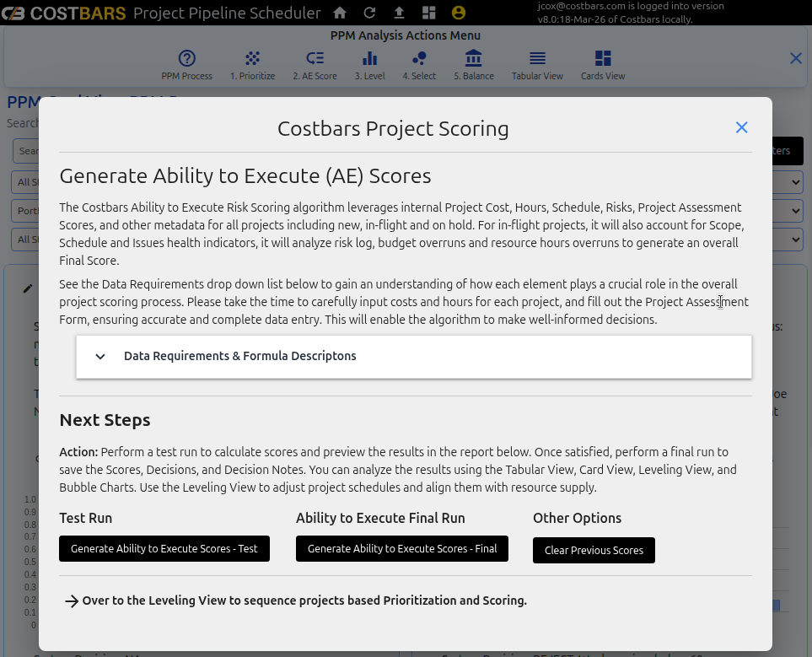Image resolution: width=812 pixels, height=657 pixels.
Task: Expand Data Requirements & Formula Descriptions
Action: click(x=240, y=356)
